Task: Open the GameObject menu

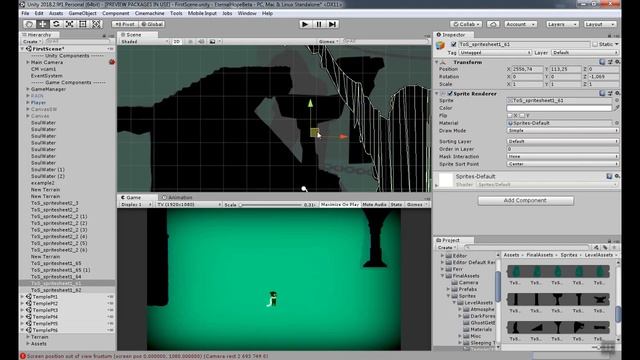Action: click(82, 13)
